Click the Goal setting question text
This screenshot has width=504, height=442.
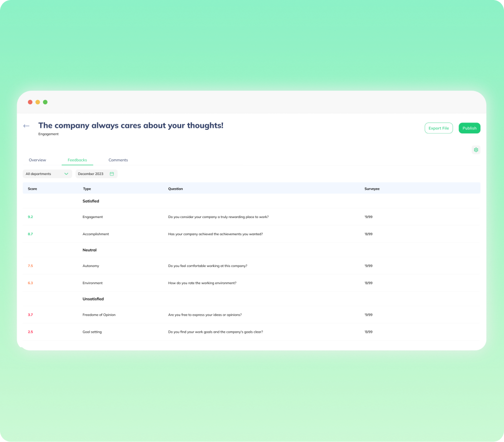[215, 332]
